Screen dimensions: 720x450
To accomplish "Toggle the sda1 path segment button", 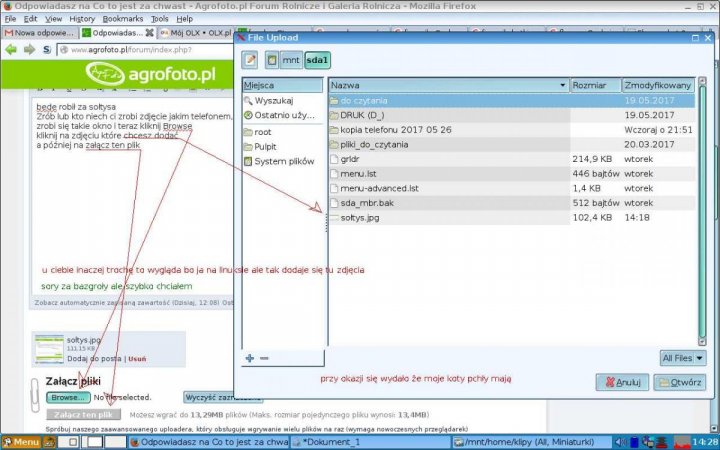I will point(317,60).
